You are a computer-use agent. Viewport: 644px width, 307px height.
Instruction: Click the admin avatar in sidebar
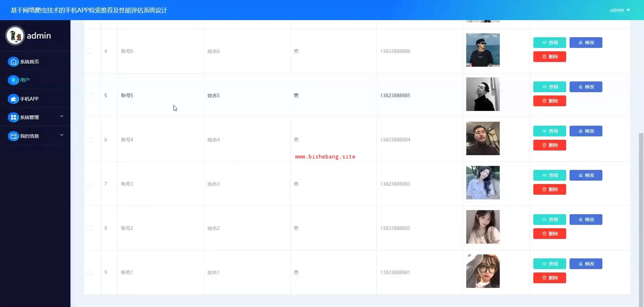[15, 36]
